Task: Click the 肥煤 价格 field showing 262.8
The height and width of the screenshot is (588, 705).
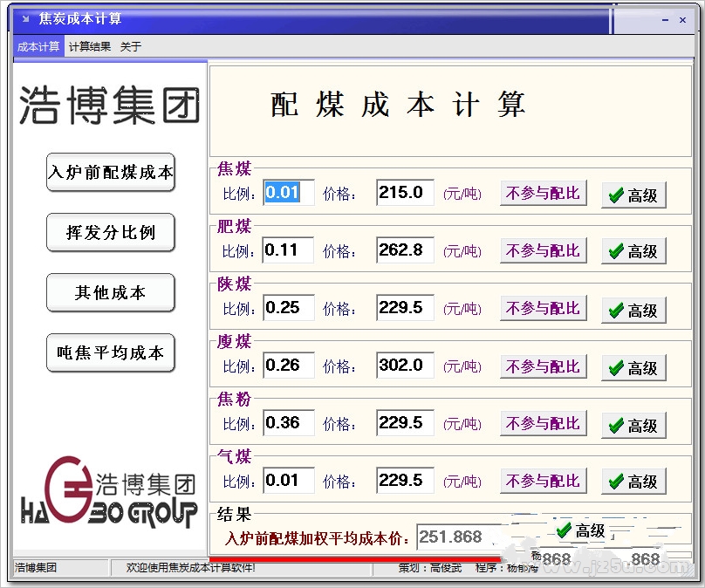Action: coord(405,250)
